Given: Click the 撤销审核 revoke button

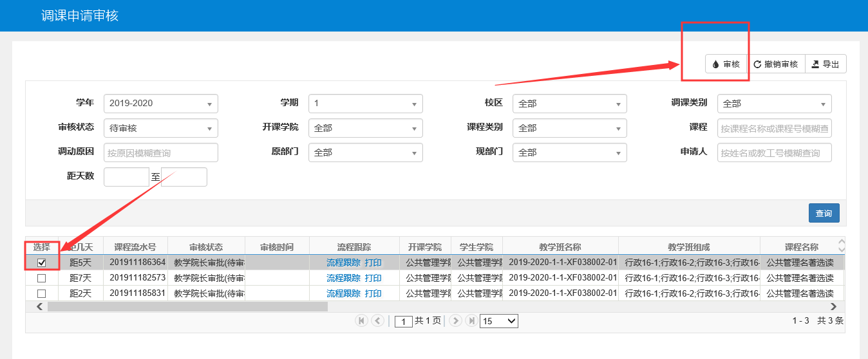Looking at the screenshot, I should pos(775,64).
